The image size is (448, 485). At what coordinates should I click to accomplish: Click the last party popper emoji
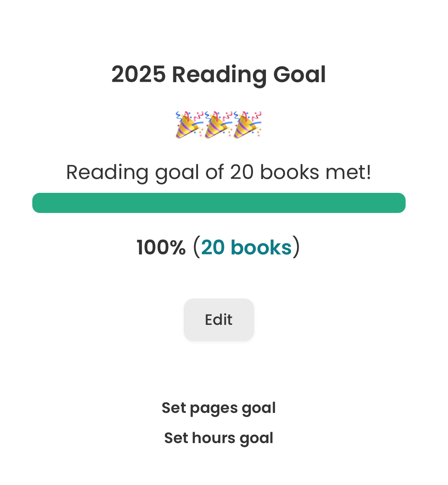[247, 124]
